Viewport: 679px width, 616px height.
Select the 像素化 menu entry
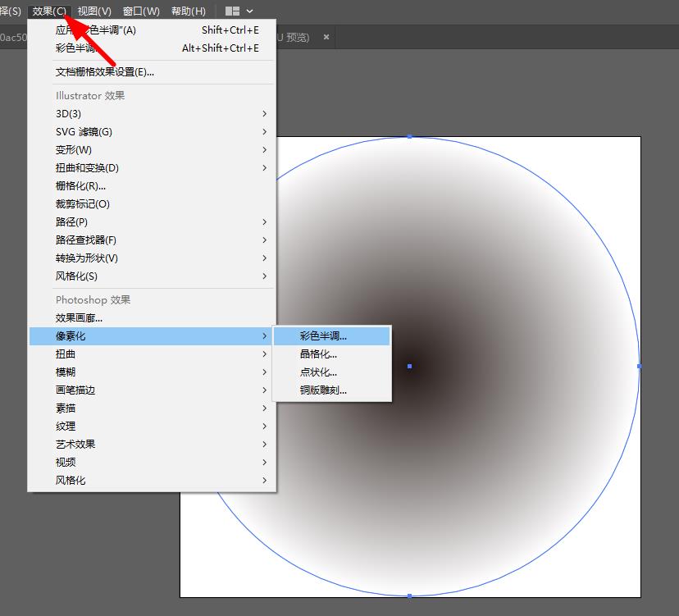152,336
